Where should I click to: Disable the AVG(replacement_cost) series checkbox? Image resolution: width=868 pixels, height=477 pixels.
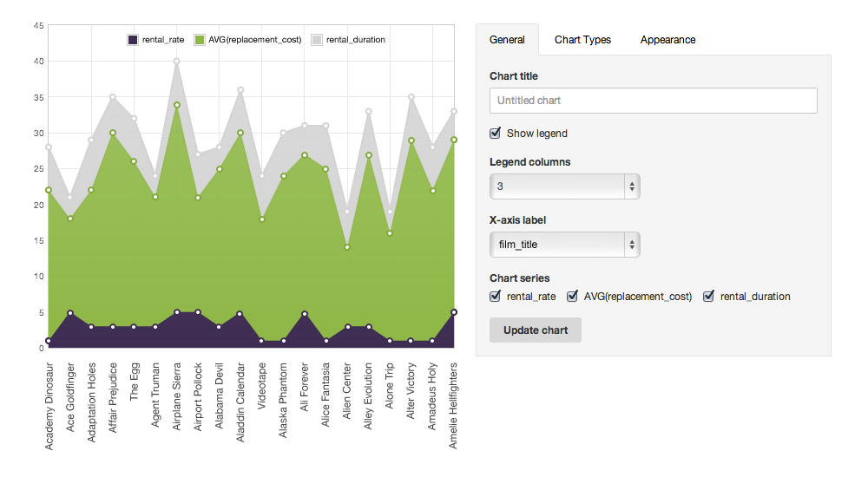[x=573, y=297]
